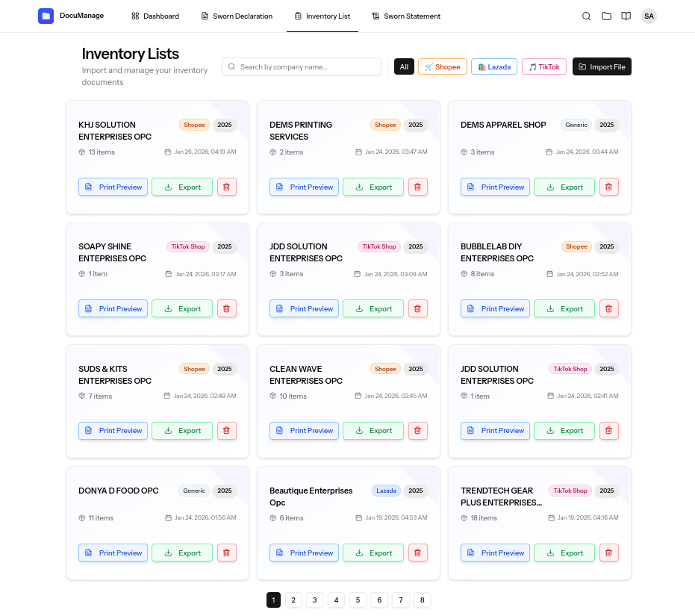Viewport: 695px width, 616px height.
Task: Open the search icon in top bar
Action: [x=586, y=16]
